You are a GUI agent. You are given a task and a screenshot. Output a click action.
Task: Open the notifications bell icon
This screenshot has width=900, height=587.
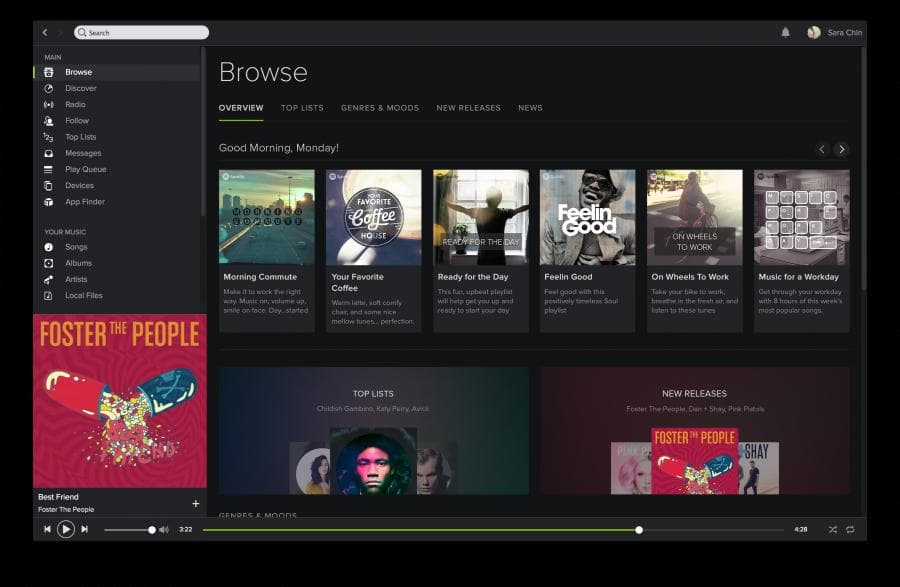[x=785, y=32]
